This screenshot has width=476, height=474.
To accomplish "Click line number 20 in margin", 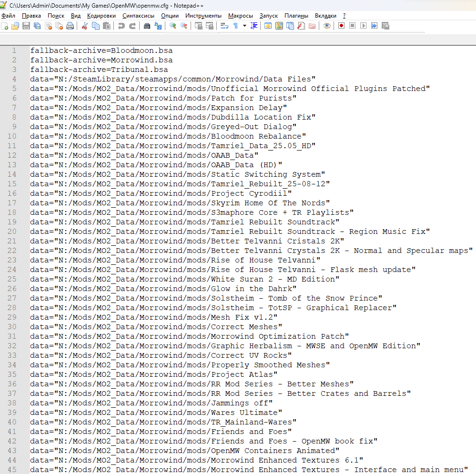I will tap(12, 232).
